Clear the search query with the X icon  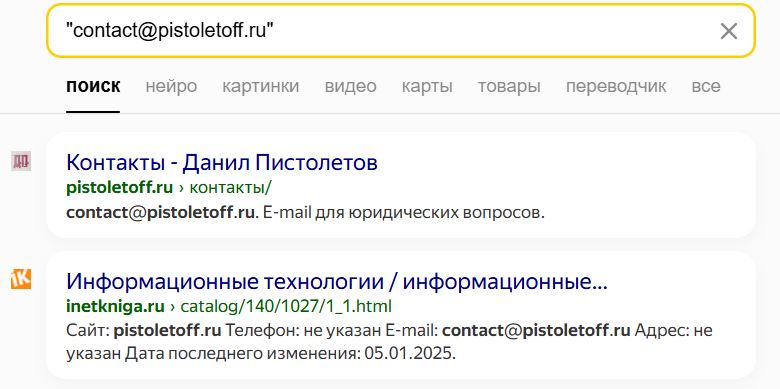click(729, 31)
